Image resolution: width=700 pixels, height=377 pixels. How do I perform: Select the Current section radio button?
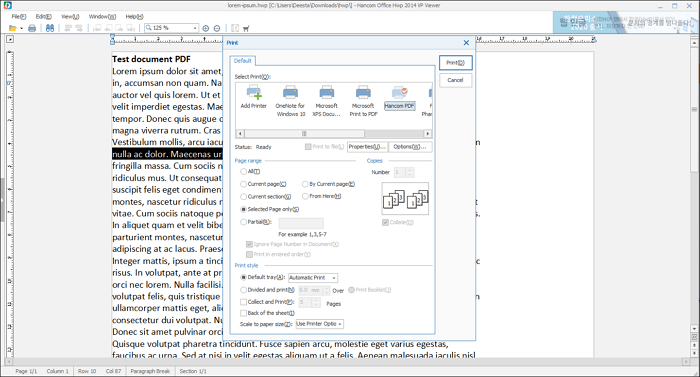243,197
